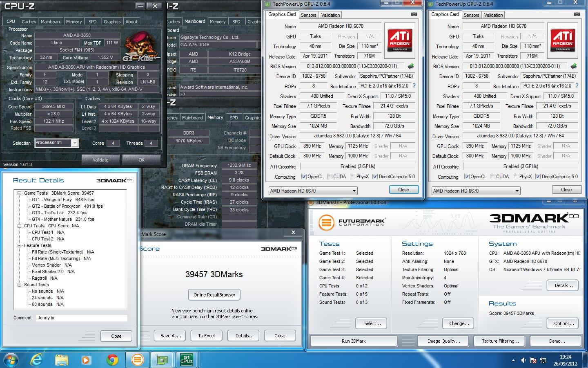Click Validate button in CPU-Z

(x=100, y=160)
